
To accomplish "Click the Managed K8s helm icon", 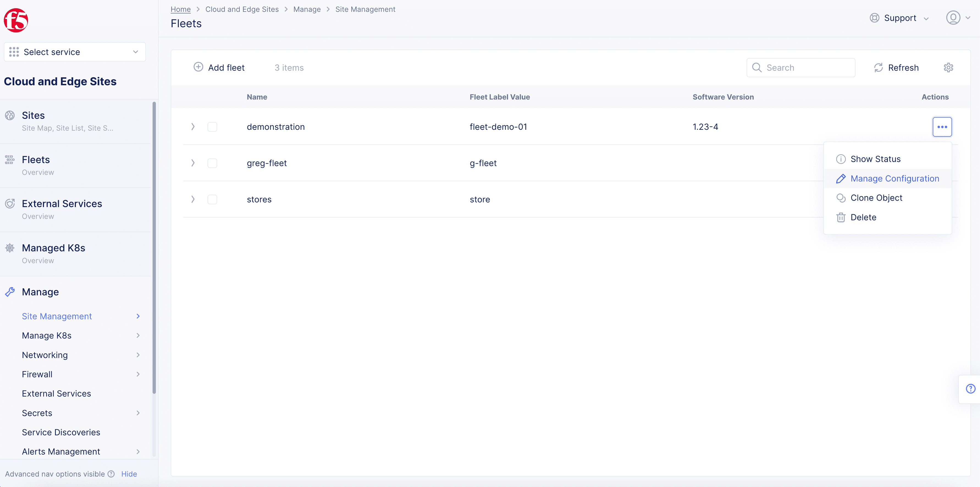I will (10, 248).
